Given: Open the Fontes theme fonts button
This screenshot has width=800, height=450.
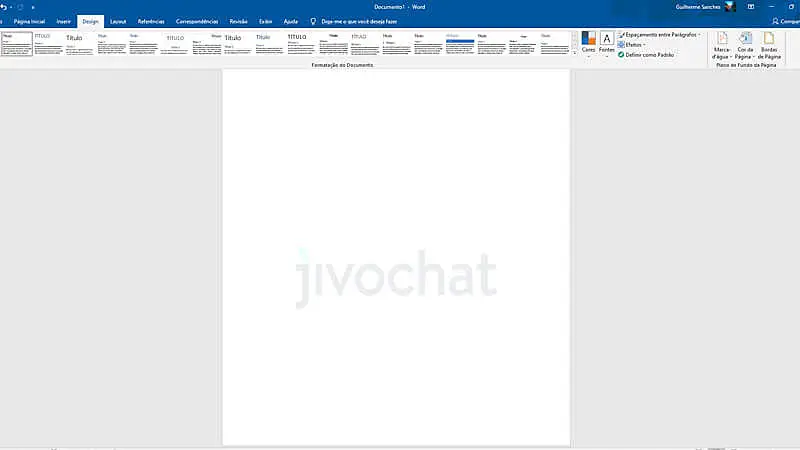Looking at the screenshot, I should 606,44.
